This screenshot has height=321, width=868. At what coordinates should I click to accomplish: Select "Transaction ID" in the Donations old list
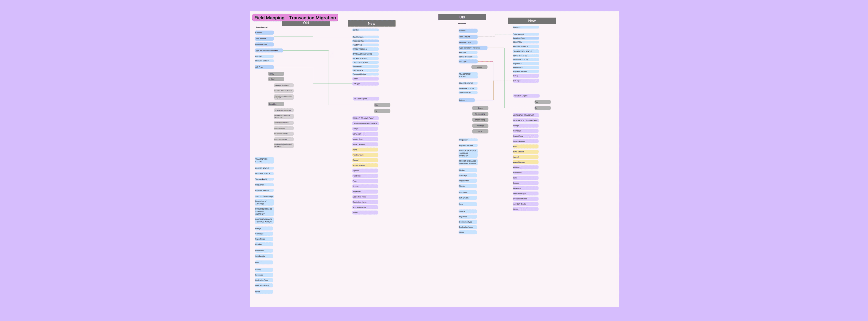[264, 179]
